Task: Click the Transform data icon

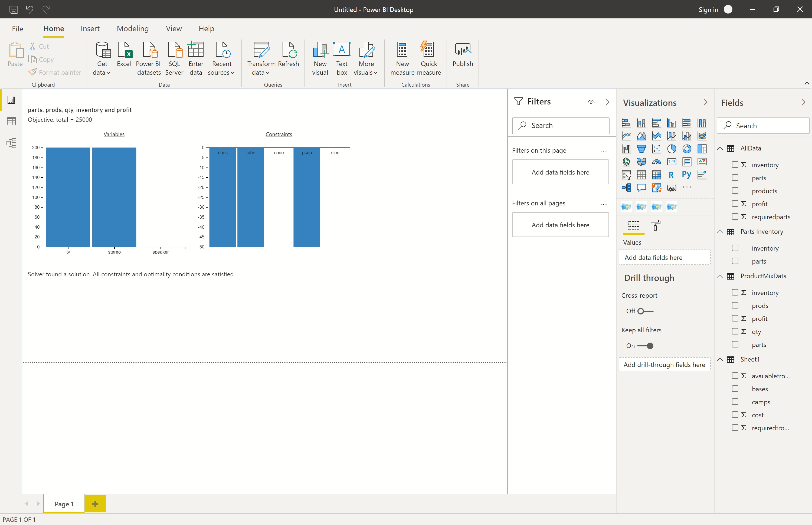Action: point(261,58)
